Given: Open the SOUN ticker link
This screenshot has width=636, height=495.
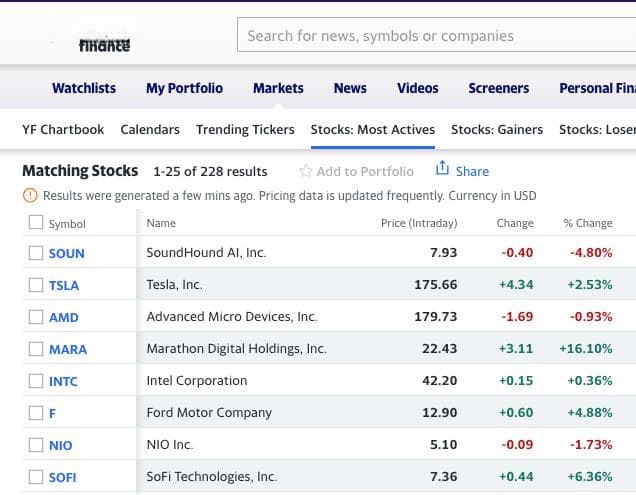Looking at the screenshot, I should 67,253.
